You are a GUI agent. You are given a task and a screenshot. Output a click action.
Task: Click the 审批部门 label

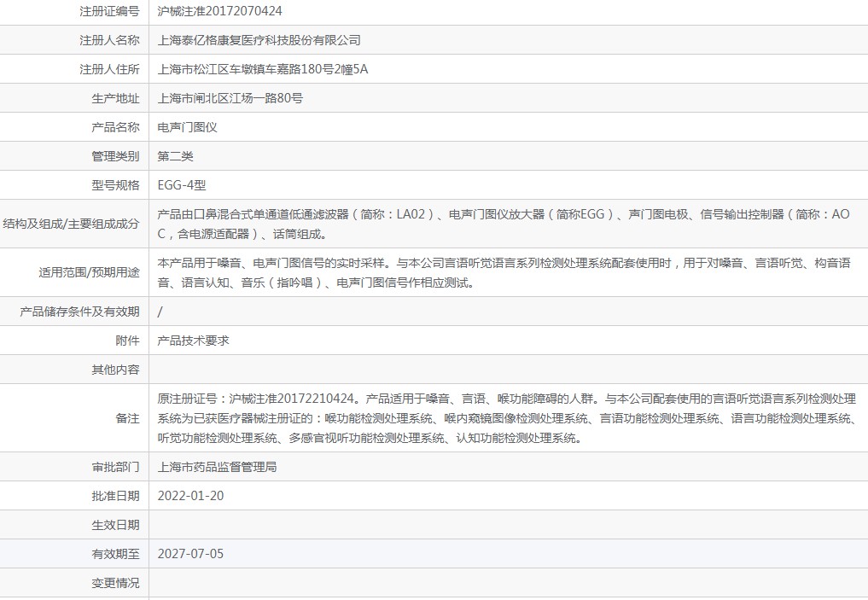[x=116, y=467]
